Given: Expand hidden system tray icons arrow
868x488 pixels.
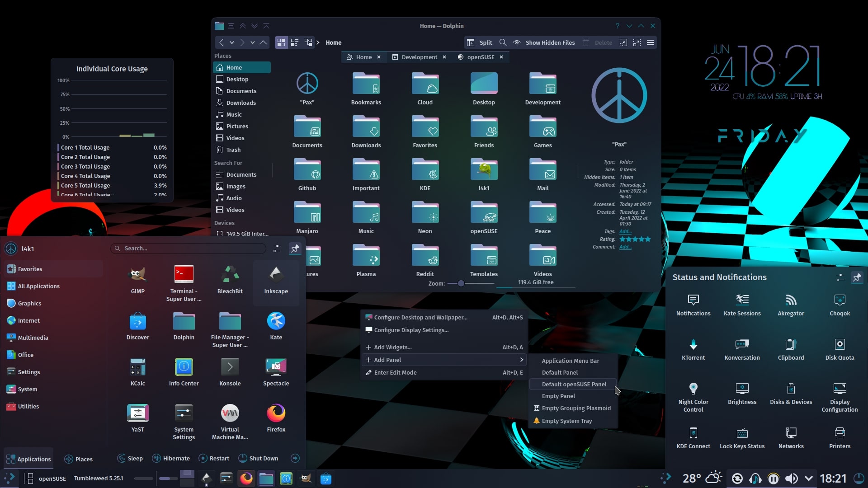Looking at the screenshot, I should pyautogui.click(x=809, y=479).
